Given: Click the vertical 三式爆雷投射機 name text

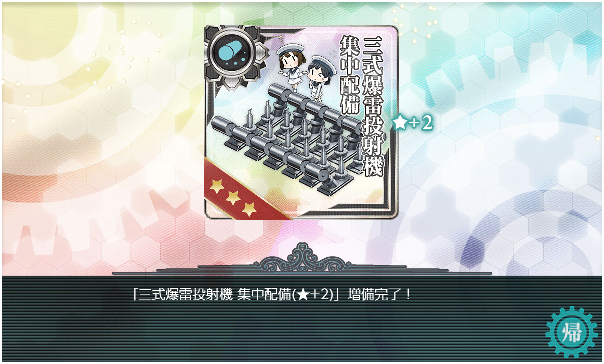Looking at the screenshot, I should click(x=372, y=106).
